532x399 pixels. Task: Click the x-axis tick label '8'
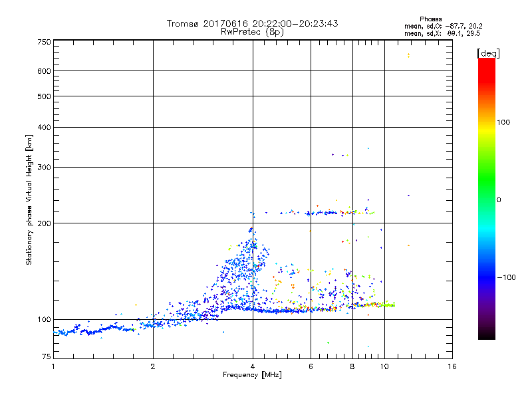pyautogui.click(x=352, y=367)
